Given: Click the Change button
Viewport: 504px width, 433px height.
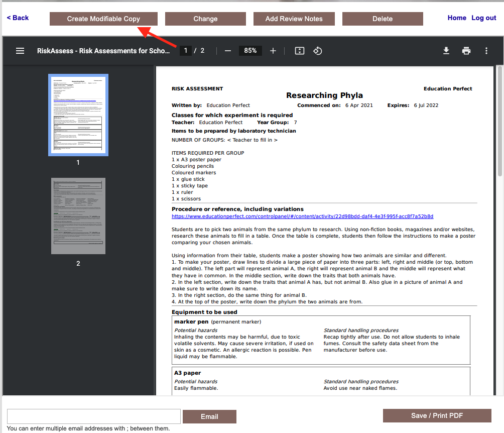Looking at the screenshot, I should point(205,19).
